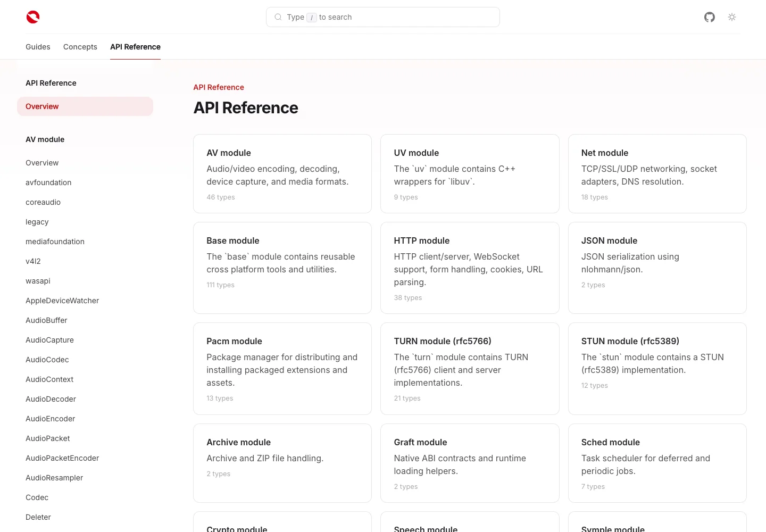Open the AV module card

pos(282,174)
